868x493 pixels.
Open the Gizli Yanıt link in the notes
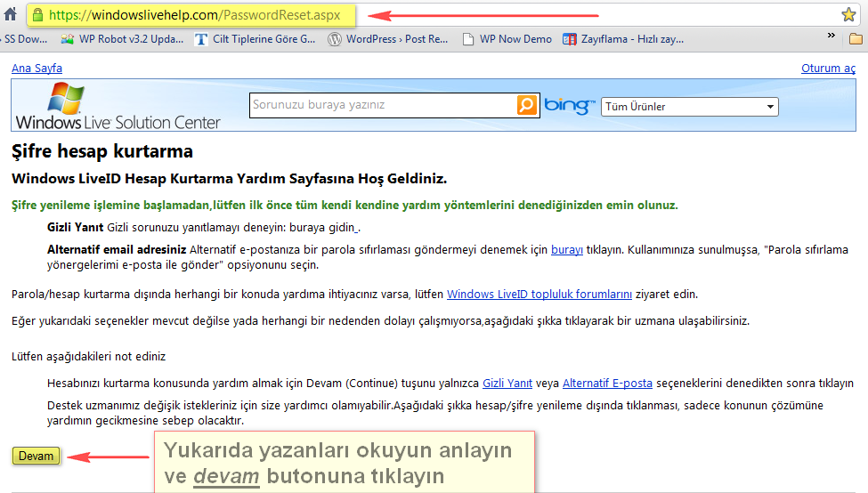click(507, 383)
